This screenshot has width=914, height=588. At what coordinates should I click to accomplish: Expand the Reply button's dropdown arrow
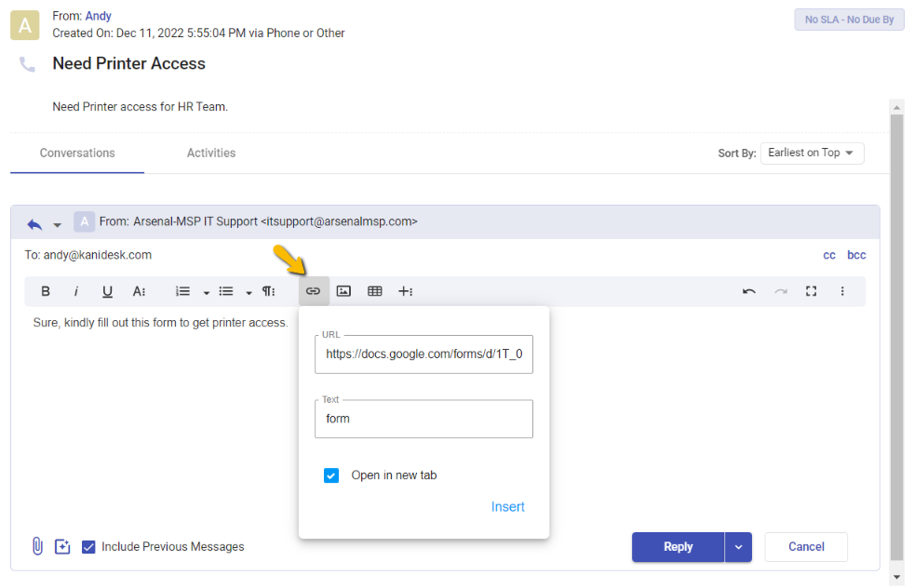738,547
